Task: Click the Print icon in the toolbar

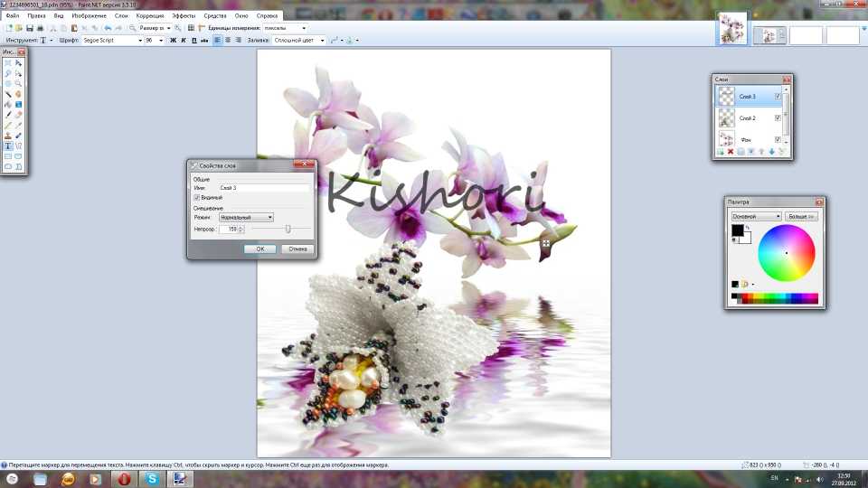Action: click(39, 28)
